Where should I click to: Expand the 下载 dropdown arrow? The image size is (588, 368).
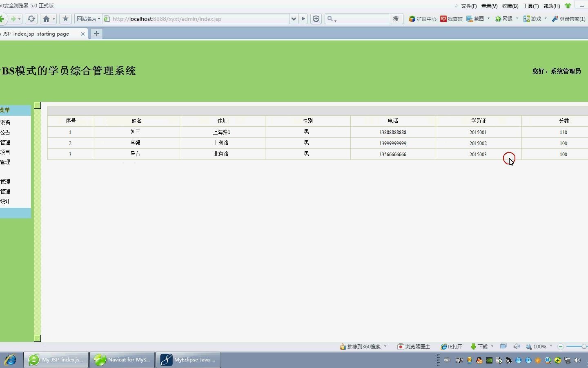click(492, 346)
